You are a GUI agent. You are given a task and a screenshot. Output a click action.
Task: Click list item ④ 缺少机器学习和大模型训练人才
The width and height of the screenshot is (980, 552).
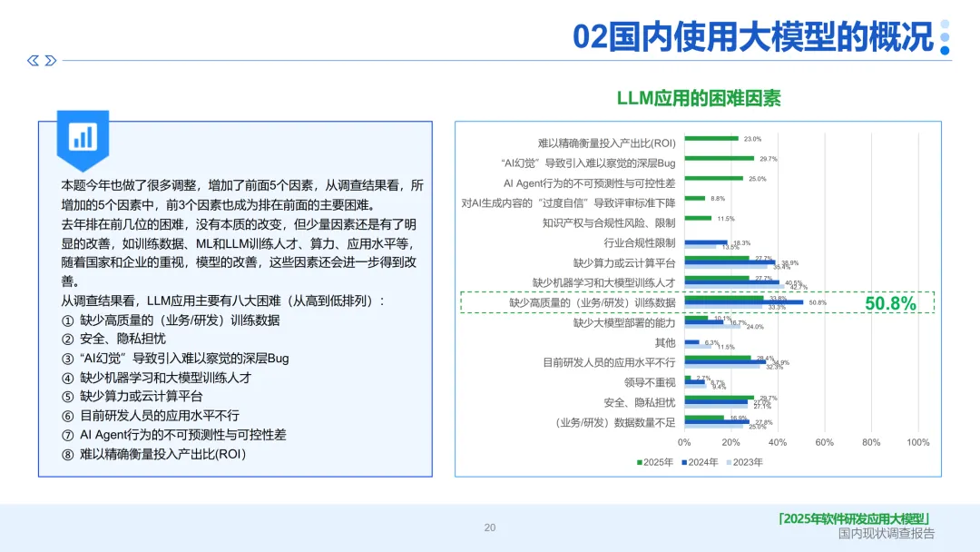(x=156, y=379)
